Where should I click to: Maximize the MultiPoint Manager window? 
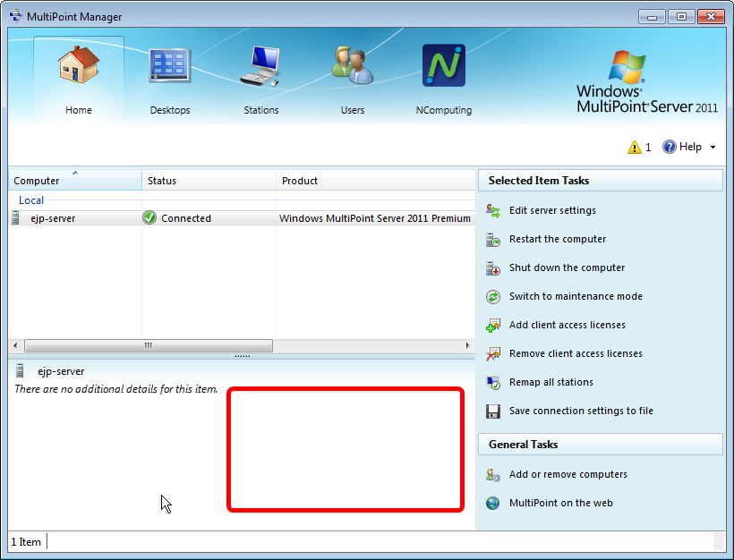click(681, 17)
